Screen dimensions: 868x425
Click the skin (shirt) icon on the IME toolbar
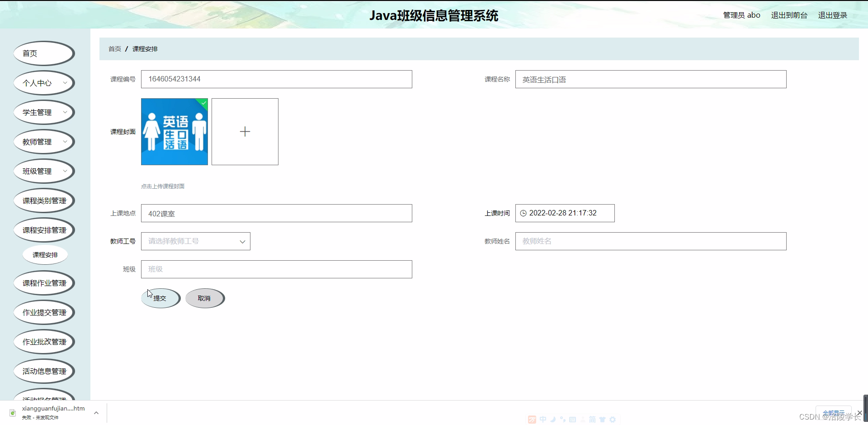(603, 420)
